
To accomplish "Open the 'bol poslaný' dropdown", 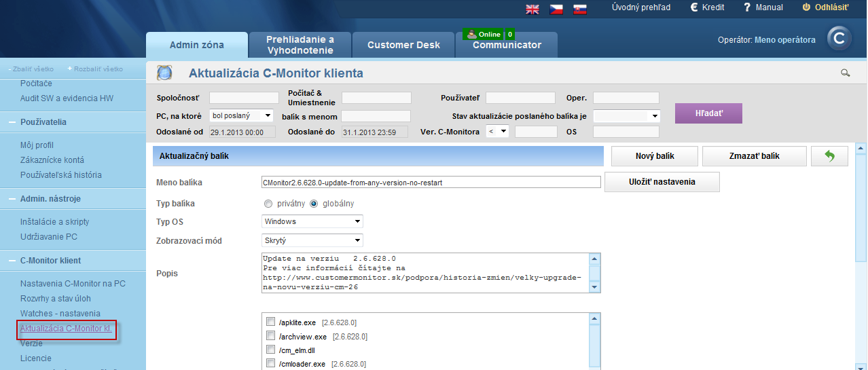I will click(241, 116).
